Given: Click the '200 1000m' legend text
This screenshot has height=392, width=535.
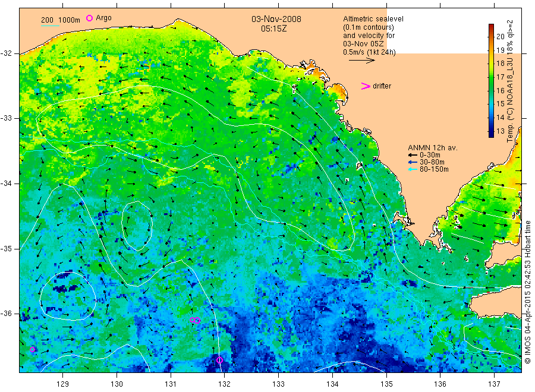Looking at the screenshot, I should pos(61,20).
